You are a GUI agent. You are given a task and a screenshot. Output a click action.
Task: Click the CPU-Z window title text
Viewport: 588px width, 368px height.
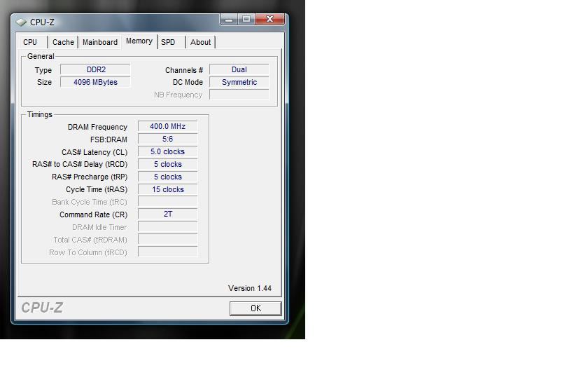pyautogui.click(x=42, y=22)
